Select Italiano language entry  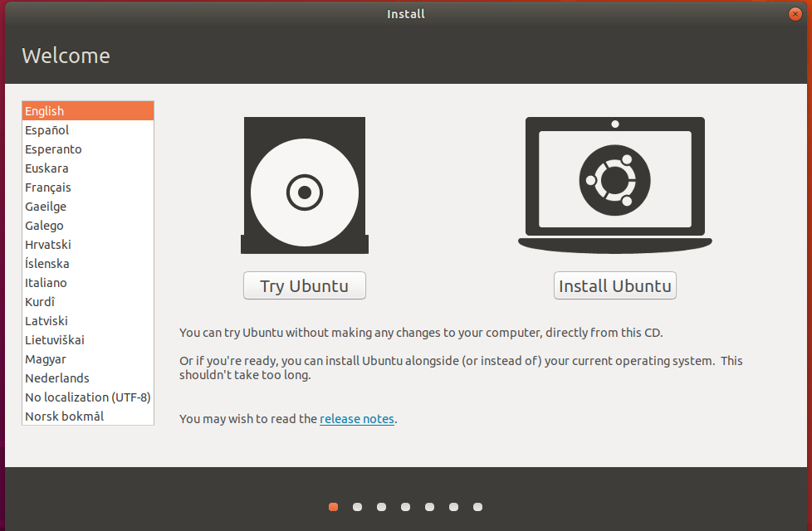(88, 283)
